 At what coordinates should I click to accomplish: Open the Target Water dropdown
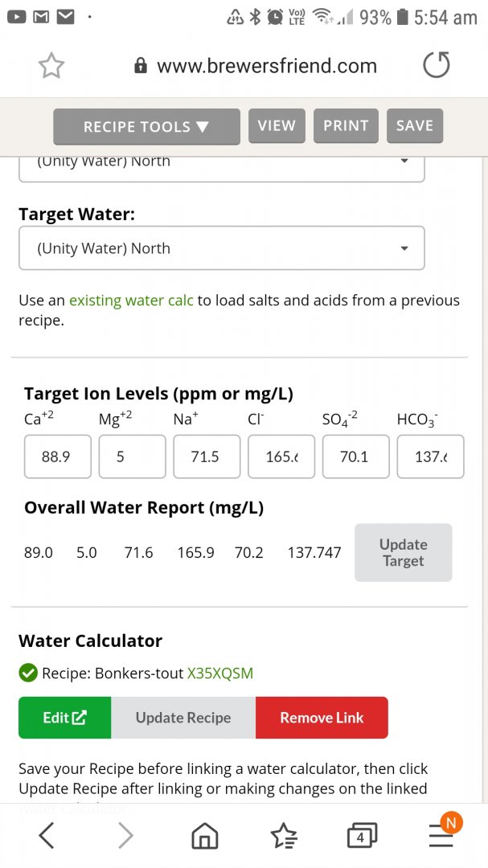tap(221, 248)
